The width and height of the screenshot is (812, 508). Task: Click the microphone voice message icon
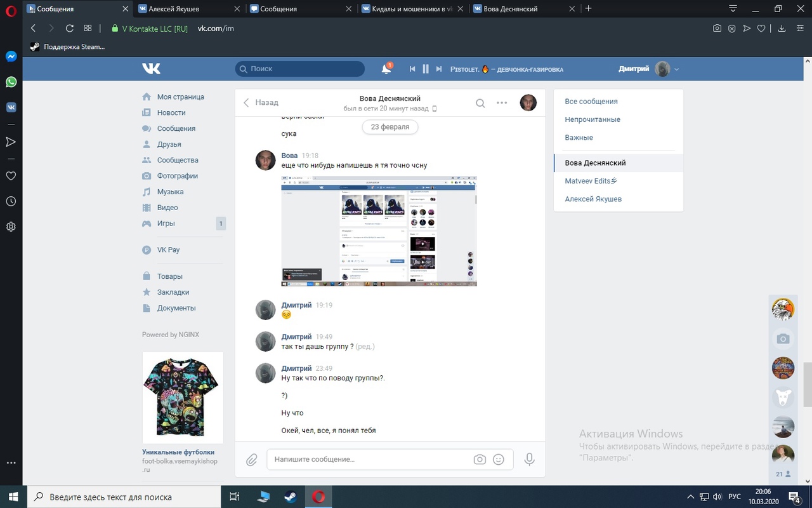point(529,460)
